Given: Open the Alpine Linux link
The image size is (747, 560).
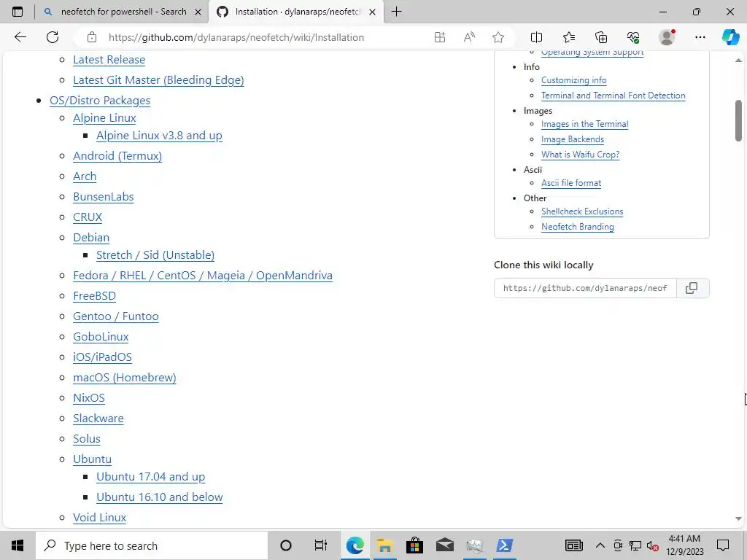Looking at the screenshot, I should click(104, 117).
